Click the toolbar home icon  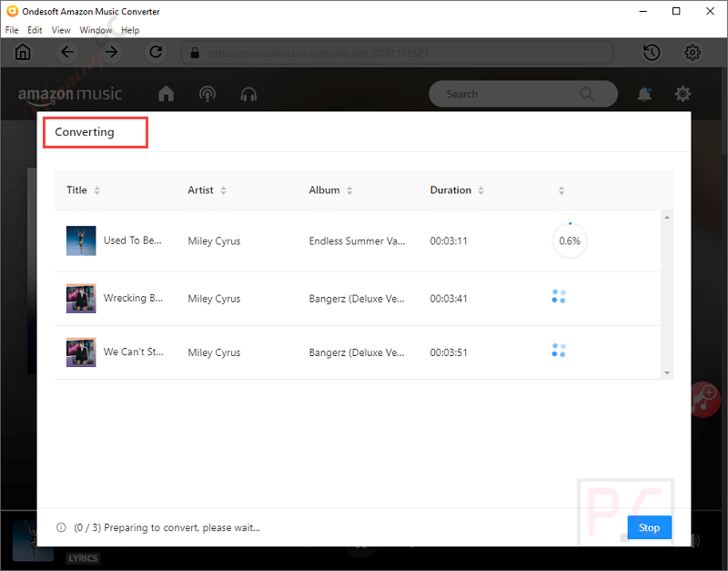(x=23, y=52)
